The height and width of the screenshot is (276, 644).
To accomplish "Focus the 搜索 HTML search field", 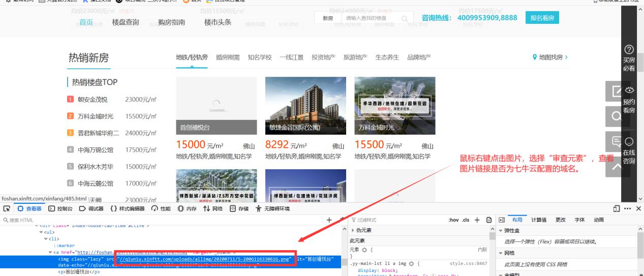I will click(x=163, y=220).
